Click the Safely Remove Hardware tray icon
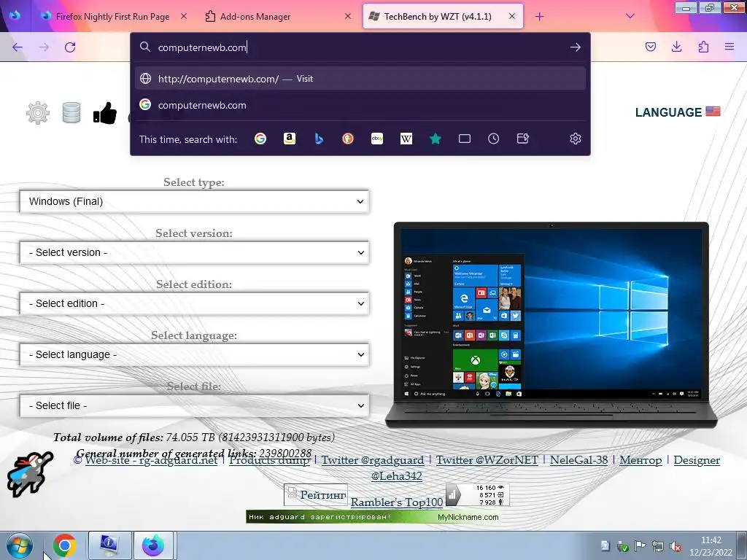 [623, 546]
